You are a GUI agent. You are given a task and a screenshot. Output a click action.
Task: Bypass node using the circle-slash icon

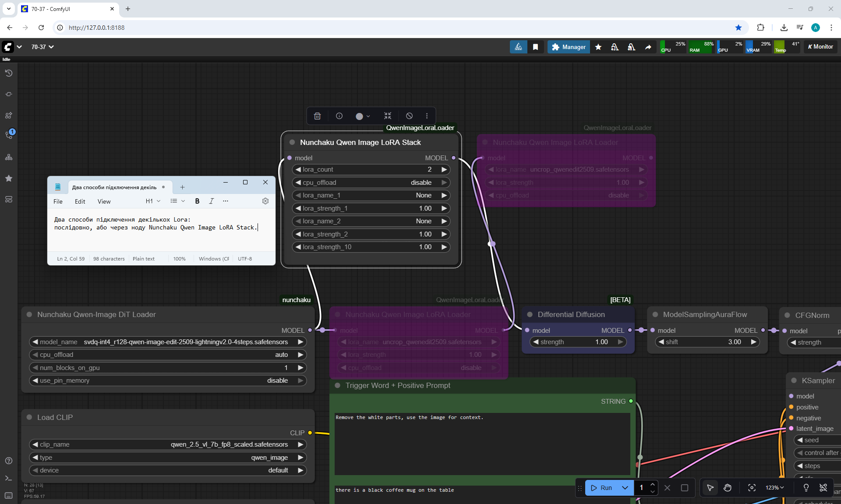pos(409,116)
